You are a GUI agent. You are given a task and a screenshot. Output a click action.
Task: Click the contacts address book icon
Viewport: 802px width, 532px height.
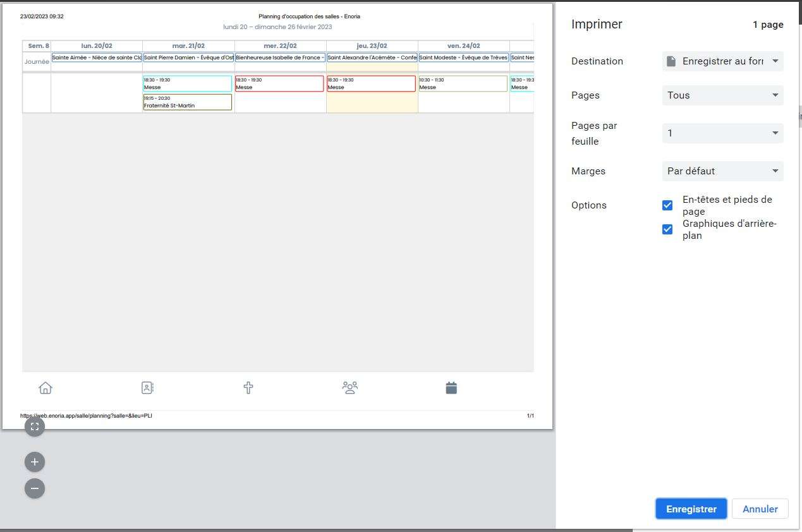pos(147,388)
